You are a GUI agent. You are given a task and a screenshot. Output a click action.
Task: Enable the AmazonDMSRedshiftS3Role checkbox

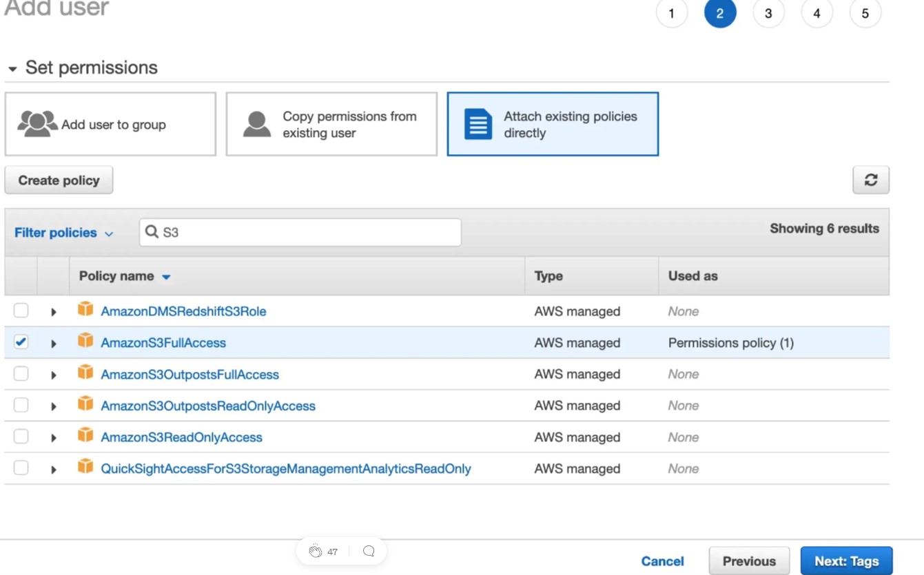coord(21,311)
